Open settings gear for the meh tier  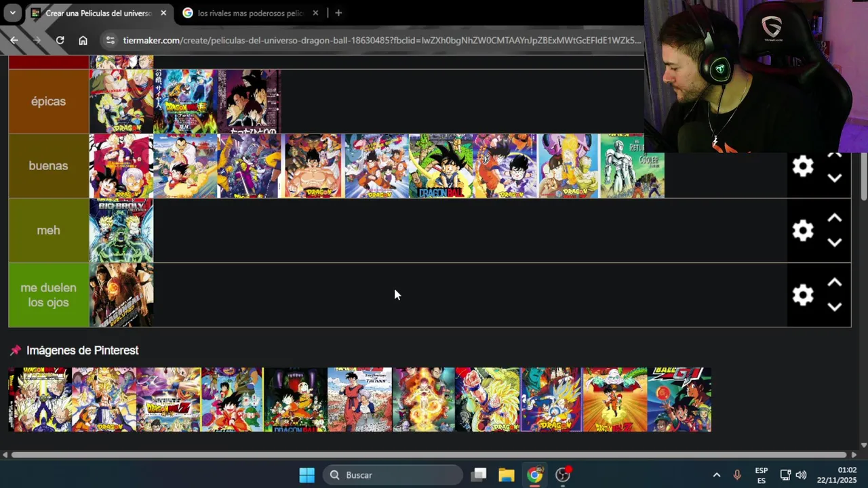pos(803,230)
